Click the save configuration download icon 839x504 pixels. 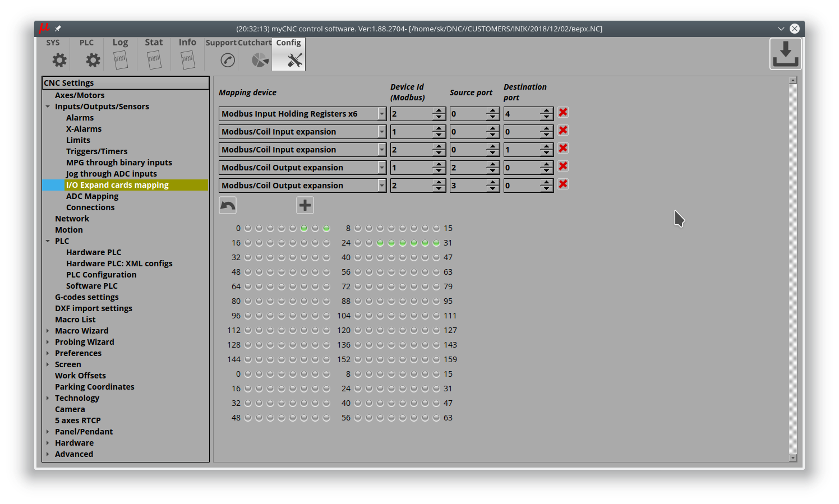point(785,54)
